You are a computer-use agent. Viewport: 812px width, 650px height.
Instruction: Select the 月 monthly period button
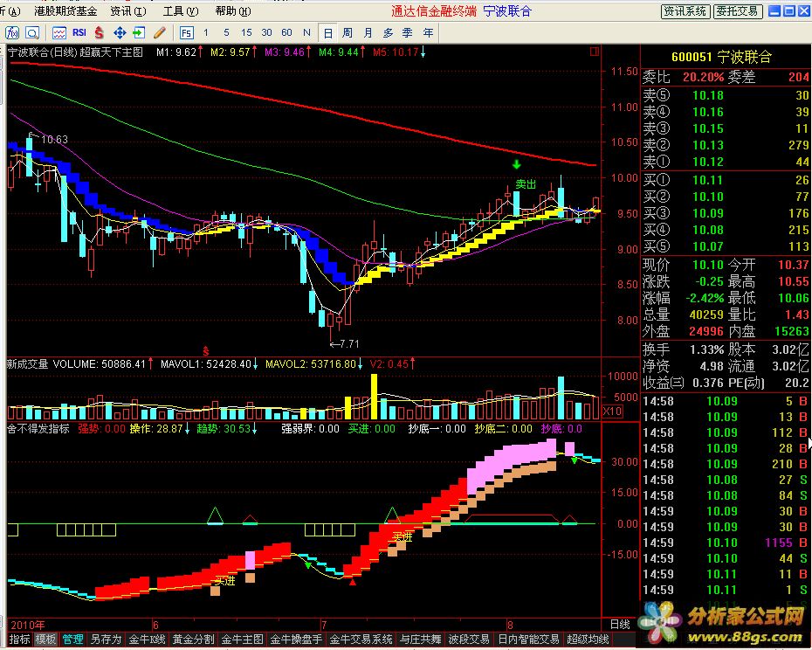coord(368,32)
